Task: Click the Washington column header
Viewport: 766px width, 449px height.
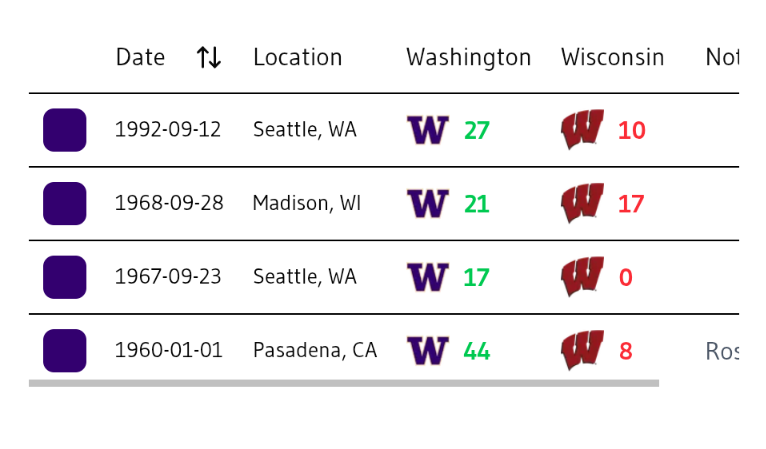Action: [468, 58]
